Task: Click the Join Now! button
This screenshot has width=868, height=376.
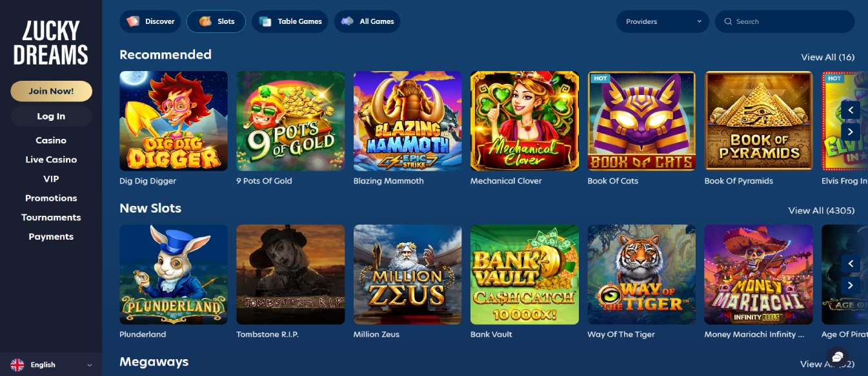Action: tap(51, 91)
